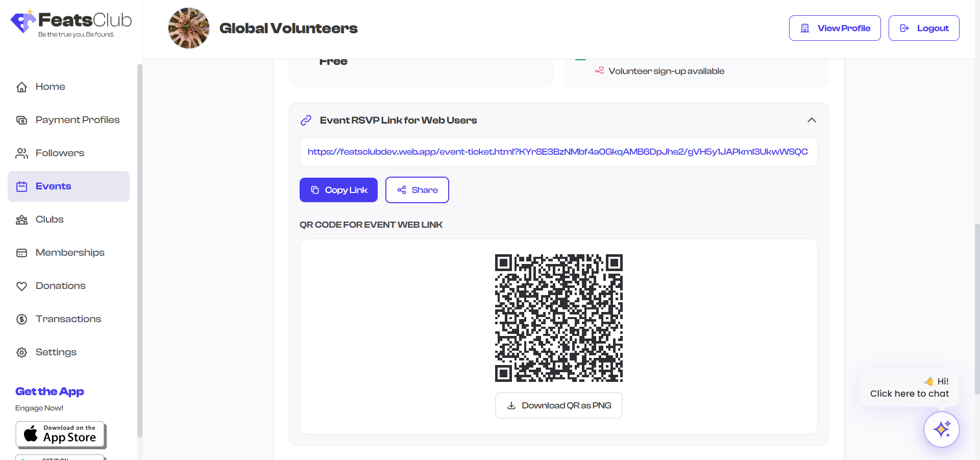Click the Get the App heading
This screenshot has width=980, height=460.
(50, 392)
